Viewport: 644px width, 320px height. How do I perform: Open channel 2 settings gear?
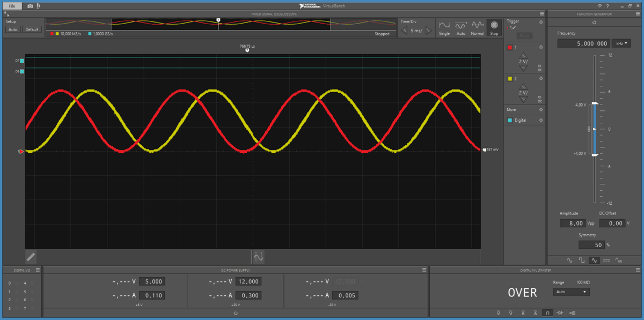(x=541, y=78)
